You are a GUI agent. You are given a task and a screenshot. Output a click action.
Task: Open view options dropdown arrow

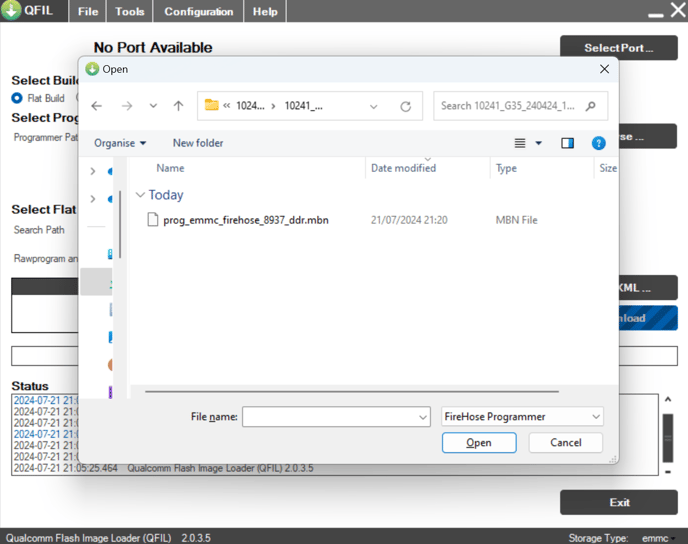tap(538, 143)
